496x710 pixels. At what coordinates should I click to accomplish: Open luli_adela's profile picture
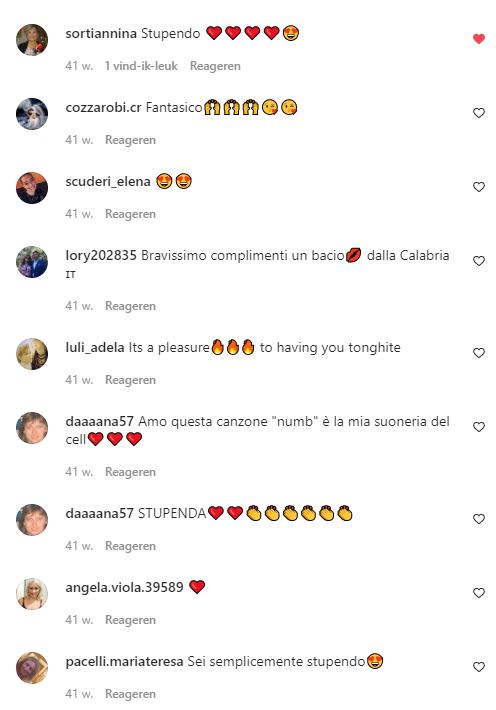tap(32, 354)
